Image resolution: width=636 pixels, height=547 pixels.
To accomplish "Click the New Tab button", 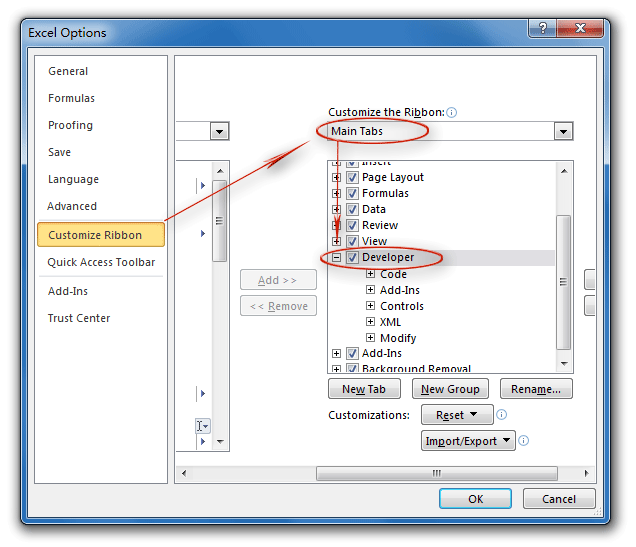I will pos(364,389).
